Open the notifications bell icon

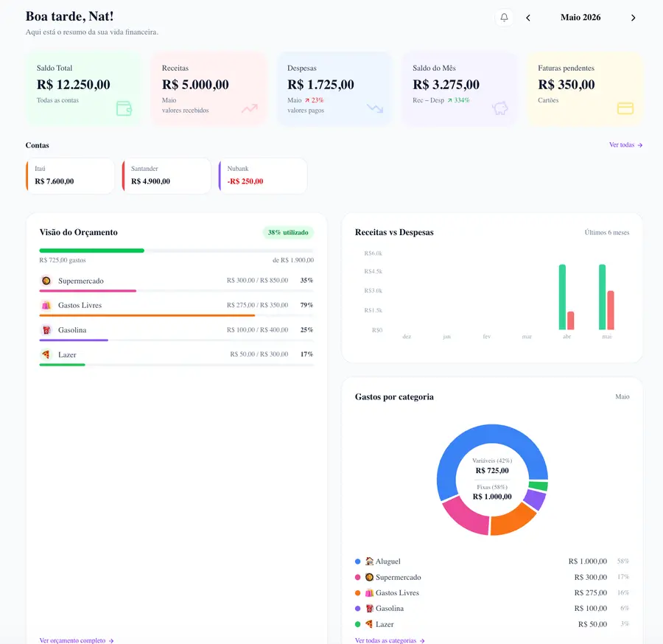(x=504, y=18)
